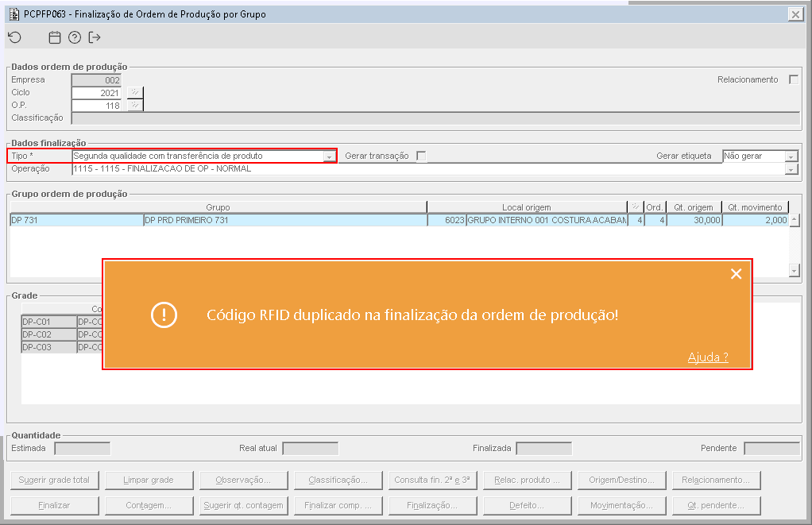Click the Grupo column header
812x525 pixels.
pos(218,207)
